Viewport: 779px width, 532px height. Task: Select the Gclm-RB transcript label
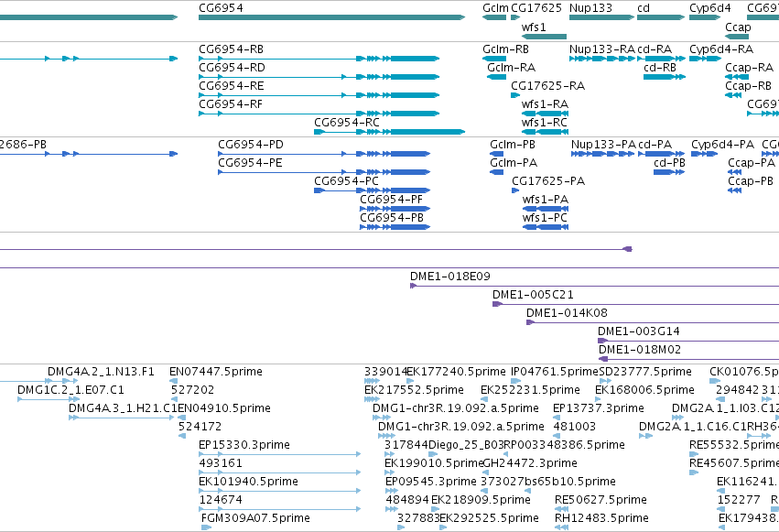[505, 49]
